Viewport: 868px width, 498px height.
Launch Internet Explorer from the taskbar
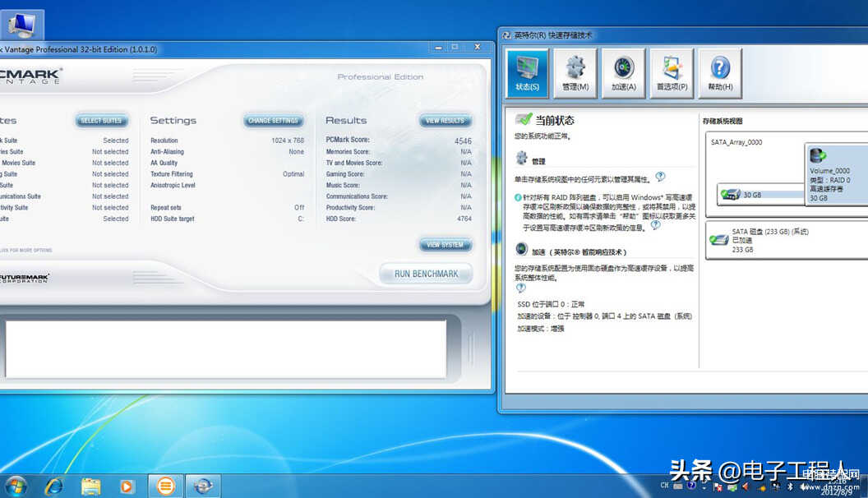pyautogui.click(x=54, y=486)
